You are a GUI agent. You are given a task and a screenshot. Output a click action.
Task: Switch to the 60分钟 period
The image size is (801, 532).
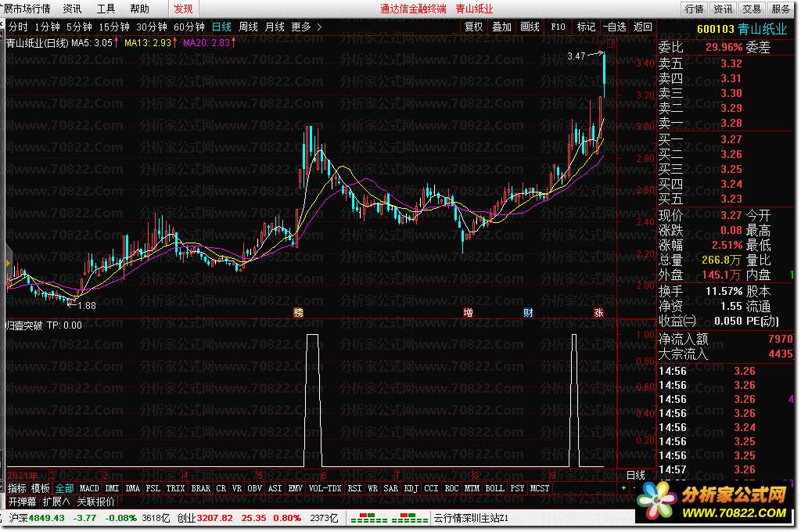189,27
